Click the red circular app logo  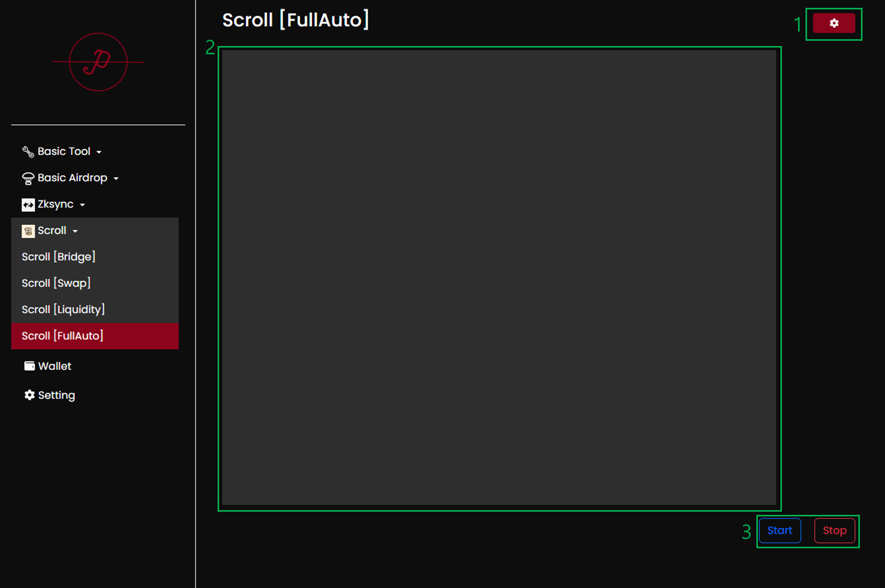pyautogui.click(x=98, y=62)
